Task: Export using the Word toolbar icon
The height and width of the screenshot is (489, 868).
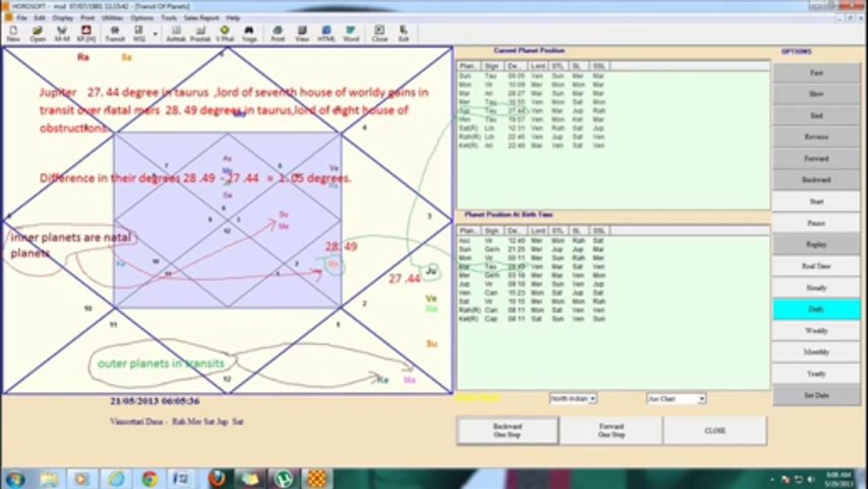Action: click(x=351, y=34)
